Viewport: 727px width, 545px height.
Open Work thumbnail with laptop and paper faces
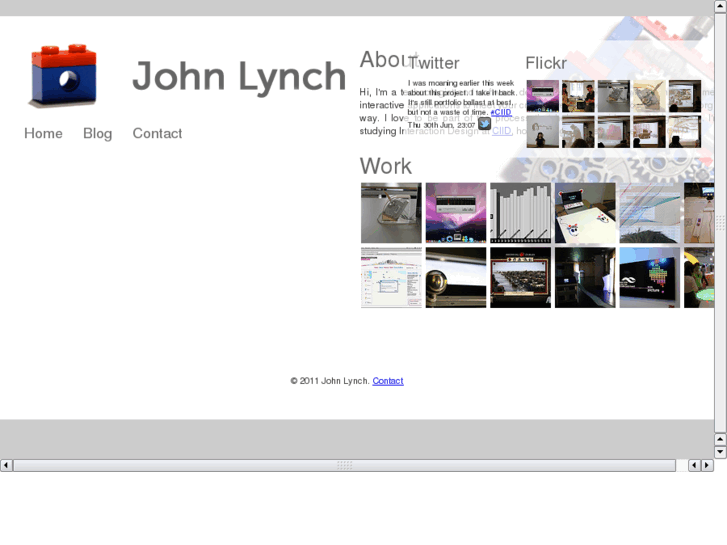pos(585,213)
